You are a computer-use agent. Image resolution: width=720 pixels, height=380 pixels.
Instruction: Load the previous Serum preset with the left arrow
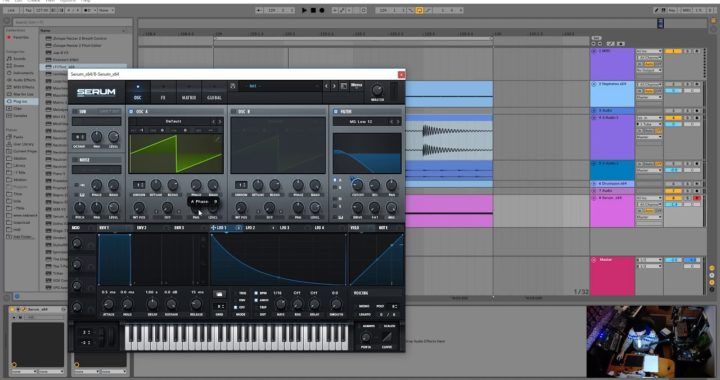pos(326,86)
